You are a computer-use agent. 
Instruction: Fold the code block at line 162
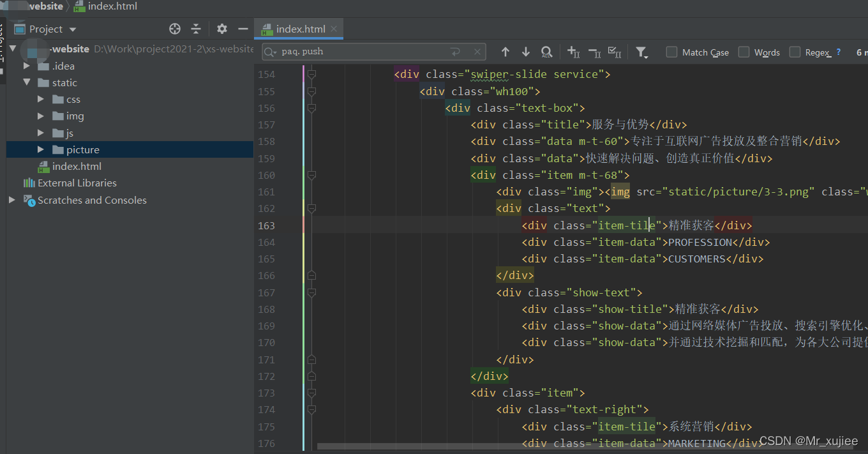(x=311, y=208)
